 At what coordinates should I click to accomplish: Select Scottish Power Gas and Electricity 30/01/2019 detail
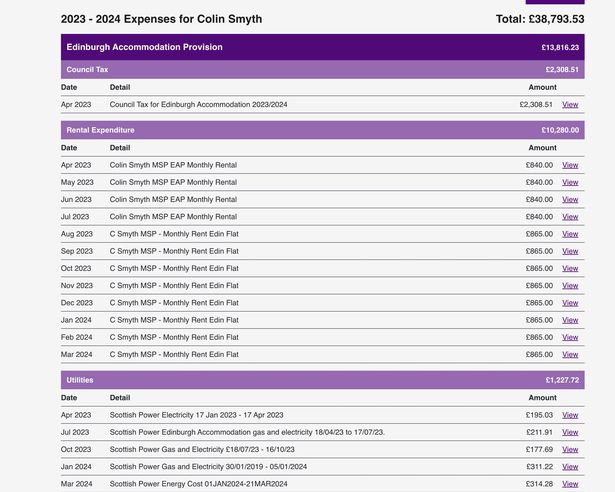pyautogui.click(x=208, y=466)
